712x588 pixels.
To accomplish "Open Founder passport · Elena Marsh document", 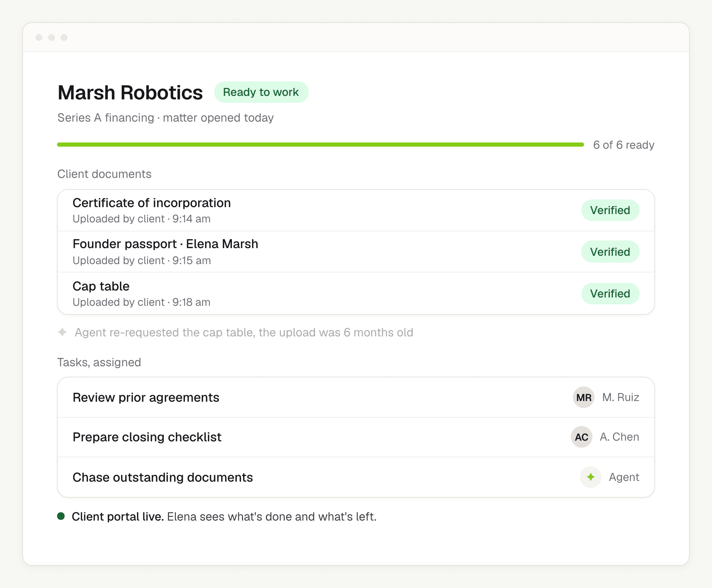I will click(356, 252).
